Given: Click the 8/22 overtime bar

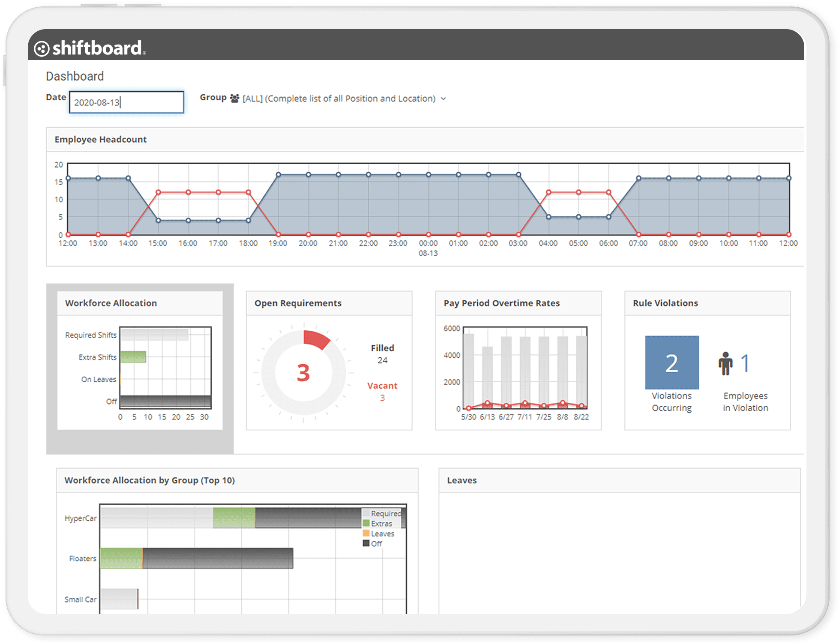Looking at the screenshot, I should pos(581,372).
